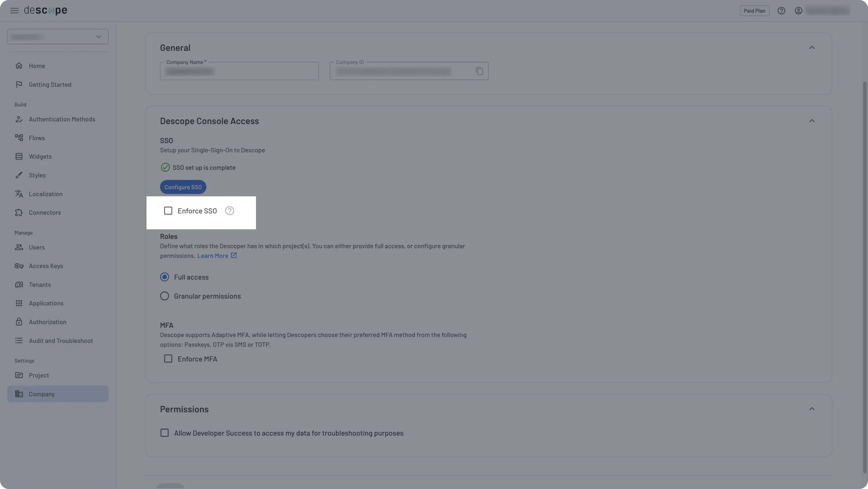
Task: Collapse the General section
Action: click(x=812, y=48)
